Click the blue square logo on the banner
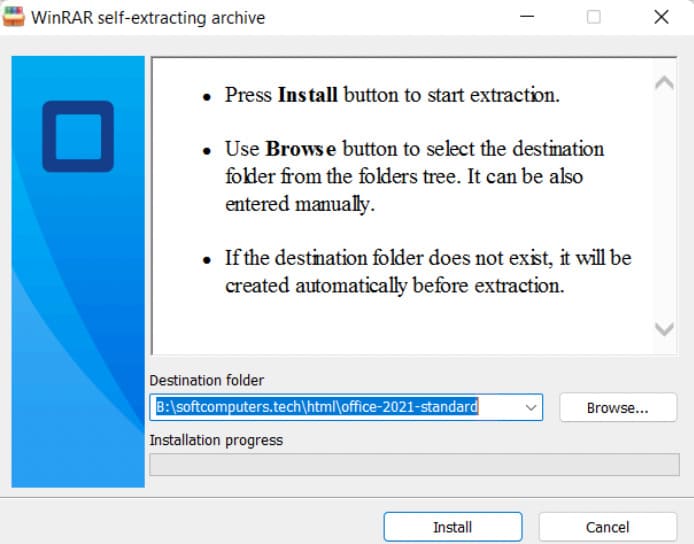694x544 pixels. click(78, 136)
